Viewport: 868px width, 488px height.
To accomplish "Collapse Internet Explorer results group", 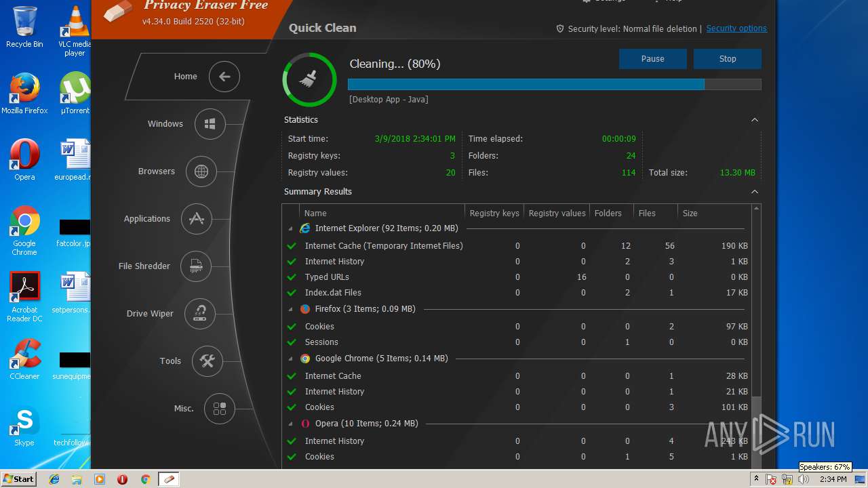I will pyautogui.click(x=291, y=229).
